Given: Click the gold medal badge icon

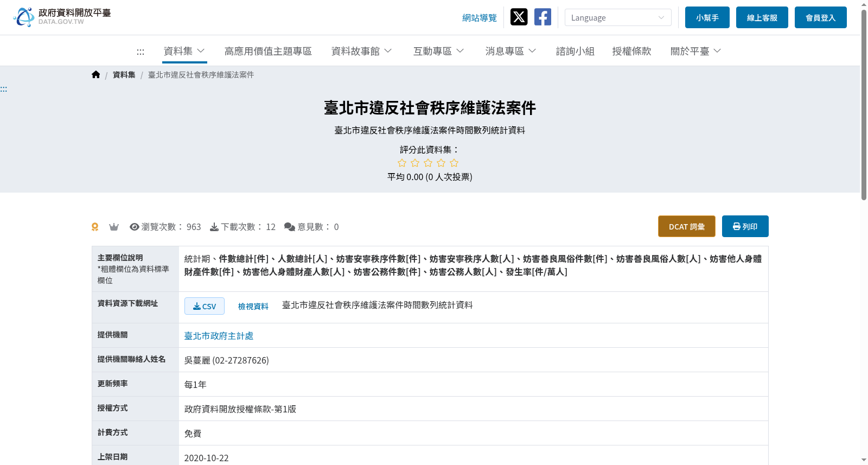Looking at the screenshot, I should pos(95,227).
